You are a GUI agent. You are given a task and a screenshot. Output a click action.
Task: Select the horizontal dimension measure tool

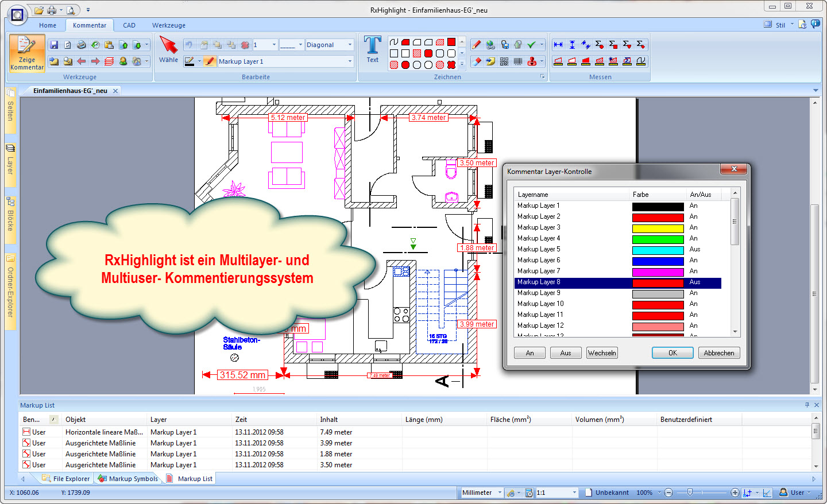pos(558,45)
